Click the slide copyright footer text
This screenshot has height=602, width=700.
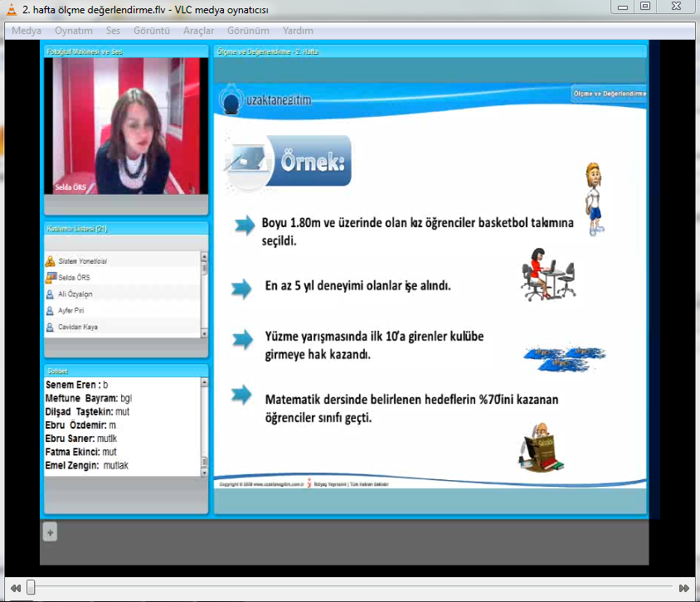304,483
